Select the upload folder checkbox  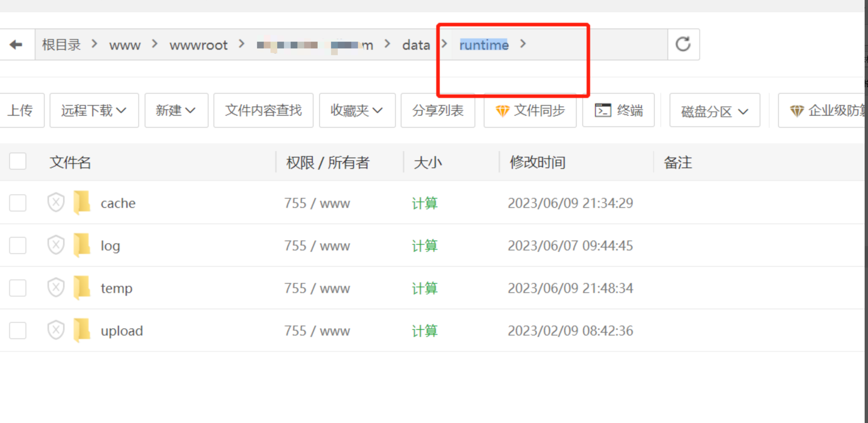click(17, 331)
